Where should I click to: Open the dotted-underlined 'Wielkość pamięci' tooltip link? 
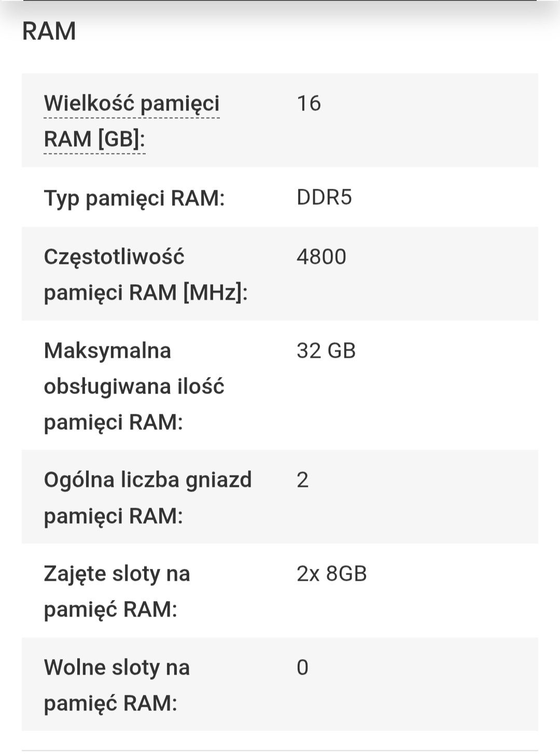point(132,104)
